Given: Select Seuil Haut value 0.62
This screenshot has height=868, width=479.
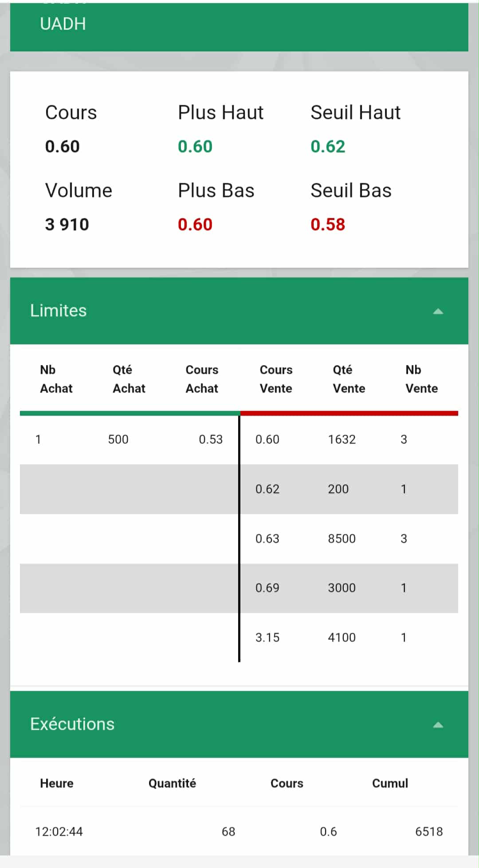Looking at the screenshot, I should [x=328, y=147].
